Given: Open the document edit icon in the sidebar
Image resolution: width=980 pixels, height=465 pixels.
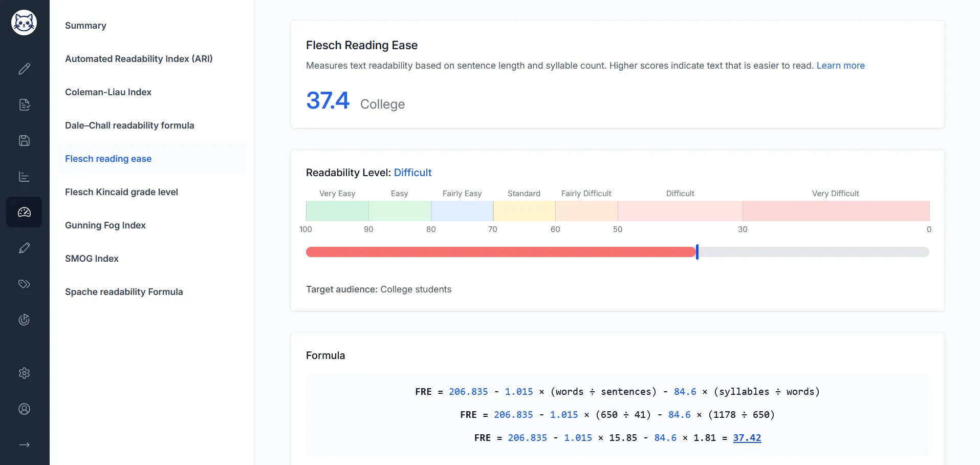Looking at the screenshot, I should click(24, 104).
